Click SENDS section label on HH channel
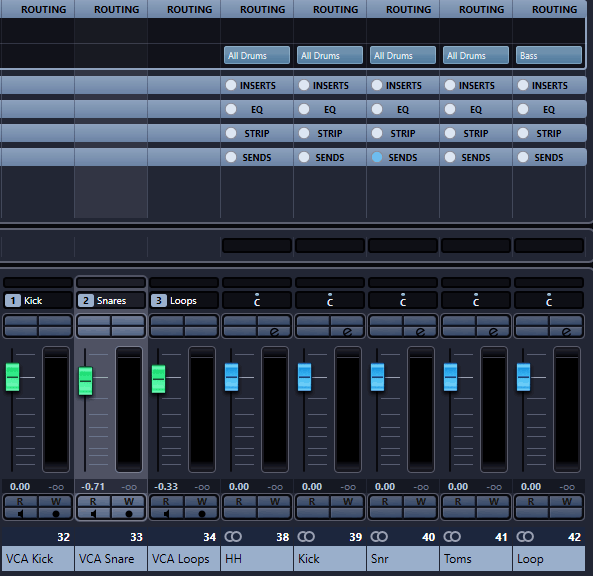The image size is (593, 576). pyautogui.click(x=257, y=157)
